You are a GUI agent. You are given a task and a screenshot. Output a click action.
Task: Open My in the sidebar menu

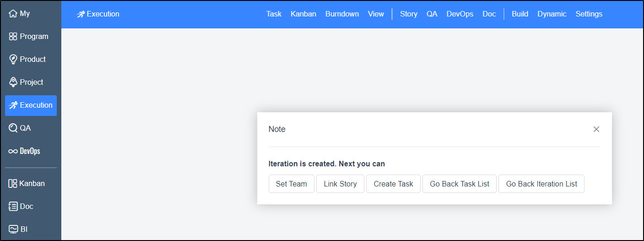pyautogui.click(x=25, y=14)
